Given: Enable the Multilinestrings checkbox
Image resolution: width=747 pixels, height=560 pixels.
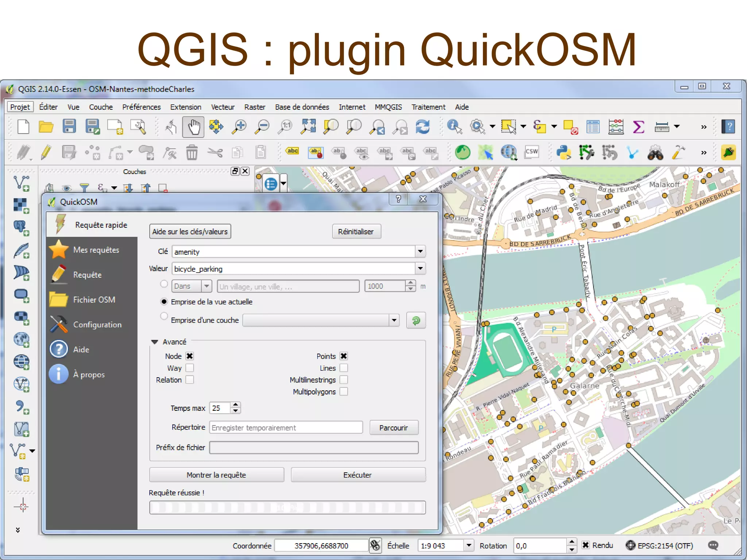Looking at the screenshot, I should click(344, 379).
